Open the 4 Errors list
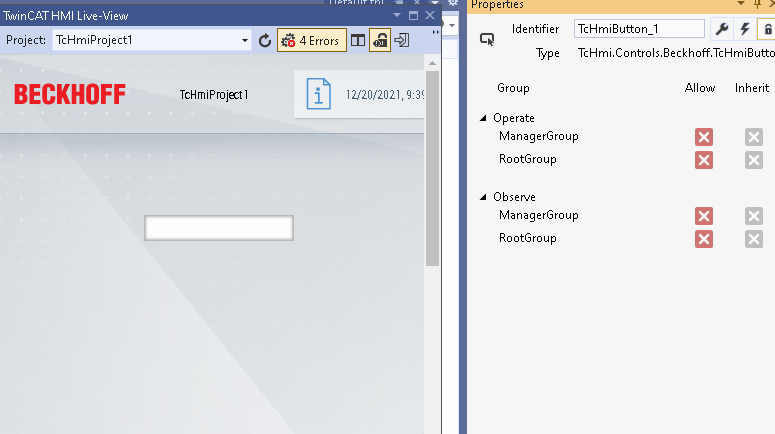This screenshot has height=434, width=775. 311,41
